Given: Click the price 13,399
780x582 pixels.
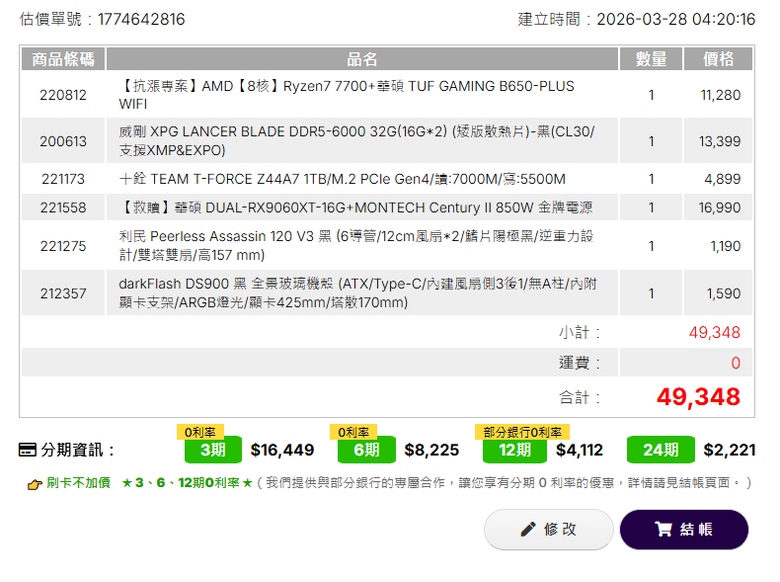Looking at the screenshot, I should (719, 141).
